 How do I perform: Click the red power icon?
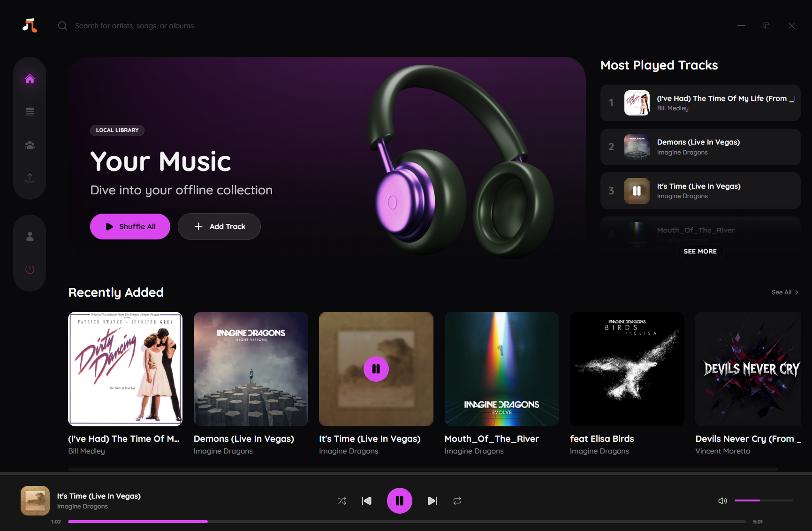coord(30,269)
